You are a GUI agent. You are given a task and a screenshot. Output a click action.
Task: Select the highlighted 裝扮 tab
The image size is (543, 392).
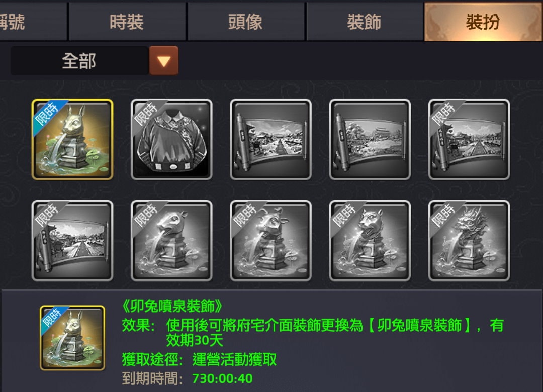coord(483,22)
